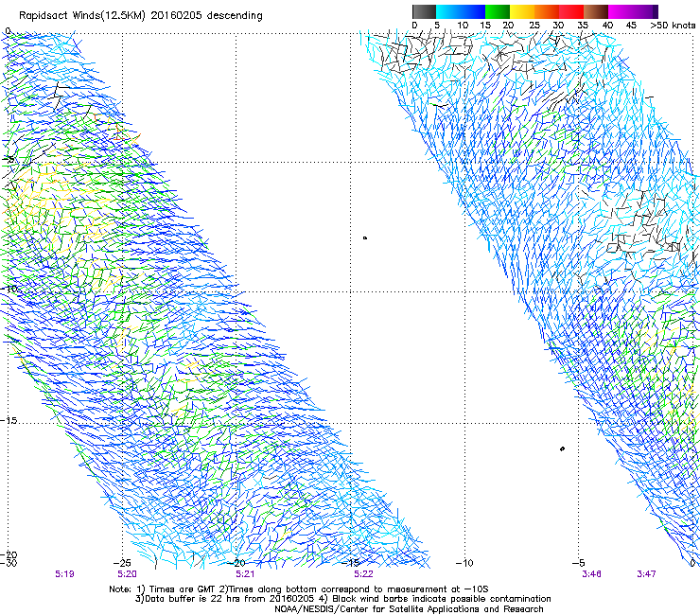Click the '25' legend scale label
Screen dimensions: 700x615
coord(534,26)
